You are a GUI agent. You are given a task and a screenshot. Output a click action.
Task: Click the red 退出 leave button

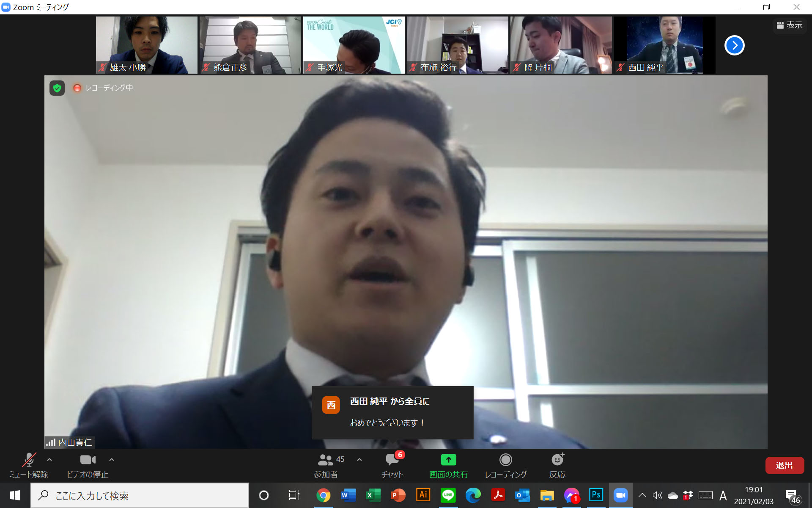click(x=784, y=465)
